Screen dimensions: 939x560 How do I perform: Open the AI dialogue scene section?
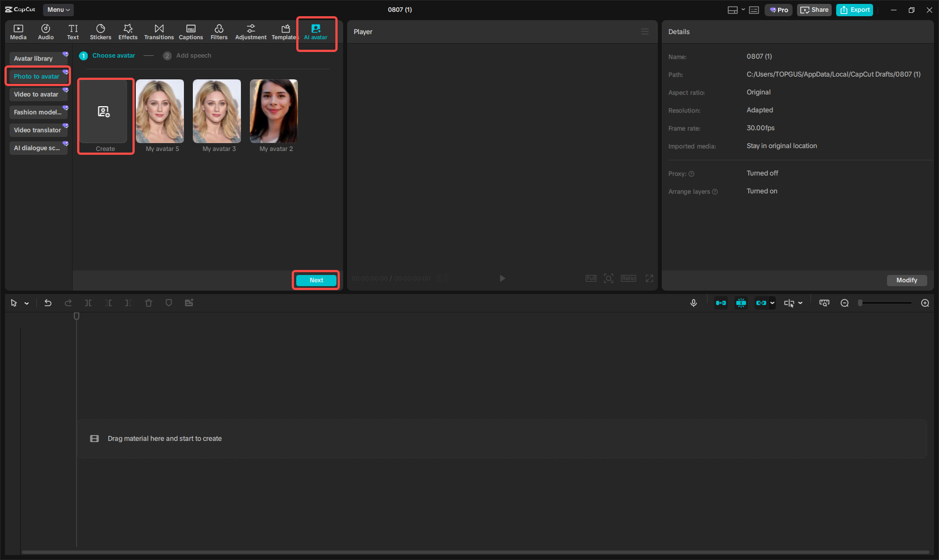pyautogui.click(x=38, y=148)
